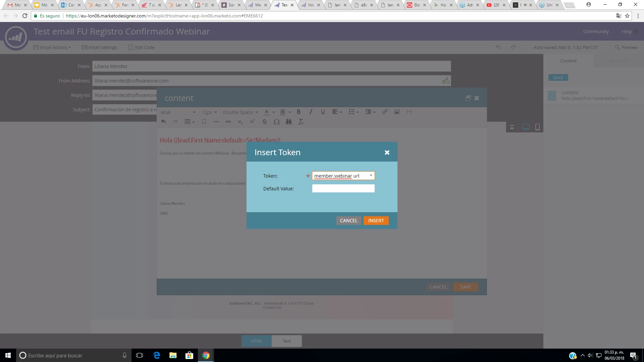Click the Insert Image toolbar icon
Screen dimensions: 644x362
pyautogui.click(x=397, y=112)
